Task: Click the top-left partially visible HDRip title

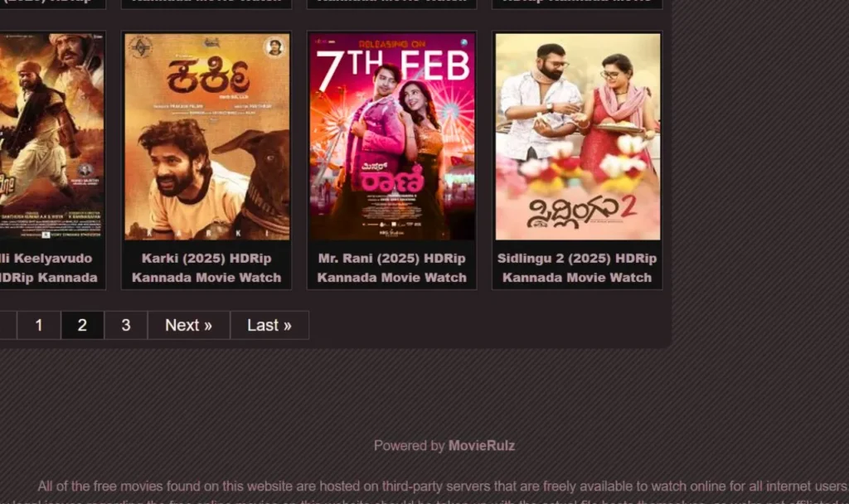Action: tap(49, 2)
